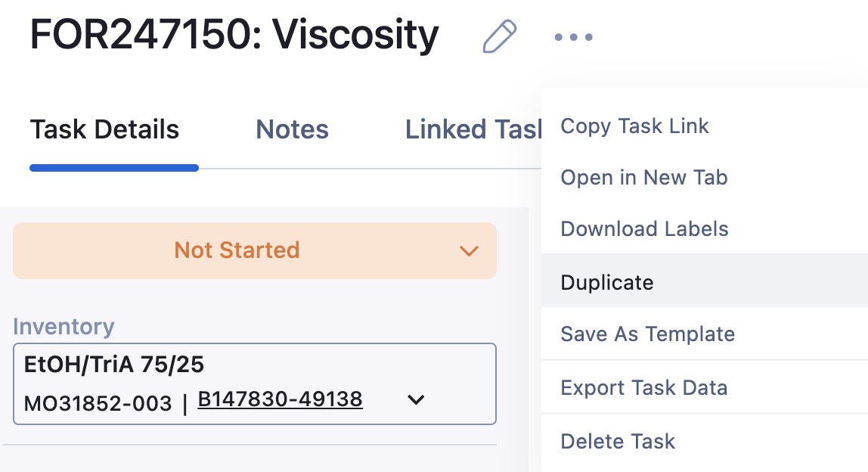Expand the orange status chevron arrow
The height and width of the screenshot is (472, 868).
[469, 251]
